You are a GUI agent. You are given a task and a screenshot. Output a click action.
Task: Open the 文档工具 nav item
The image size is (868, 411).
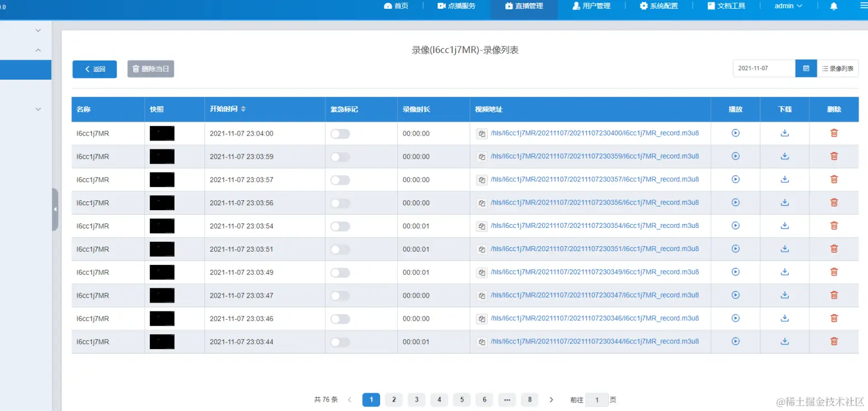click(727, 6)
